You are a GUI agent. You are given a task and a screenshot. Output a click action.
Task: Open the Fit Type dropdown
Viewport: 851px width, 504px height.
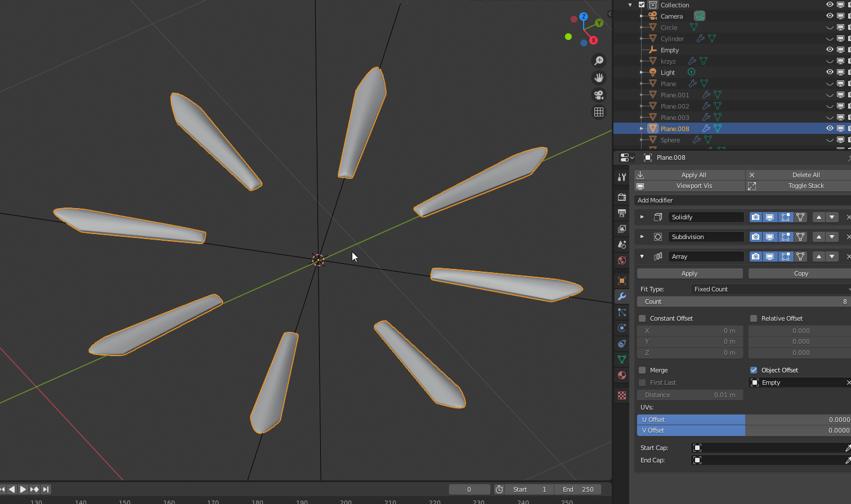[771, 289]
